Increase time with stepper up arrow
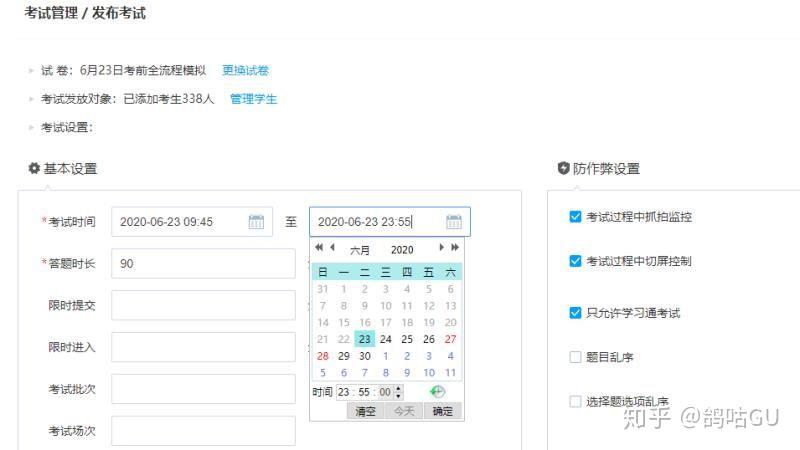Viewport: 800px width, 450px height. point(398,388)
